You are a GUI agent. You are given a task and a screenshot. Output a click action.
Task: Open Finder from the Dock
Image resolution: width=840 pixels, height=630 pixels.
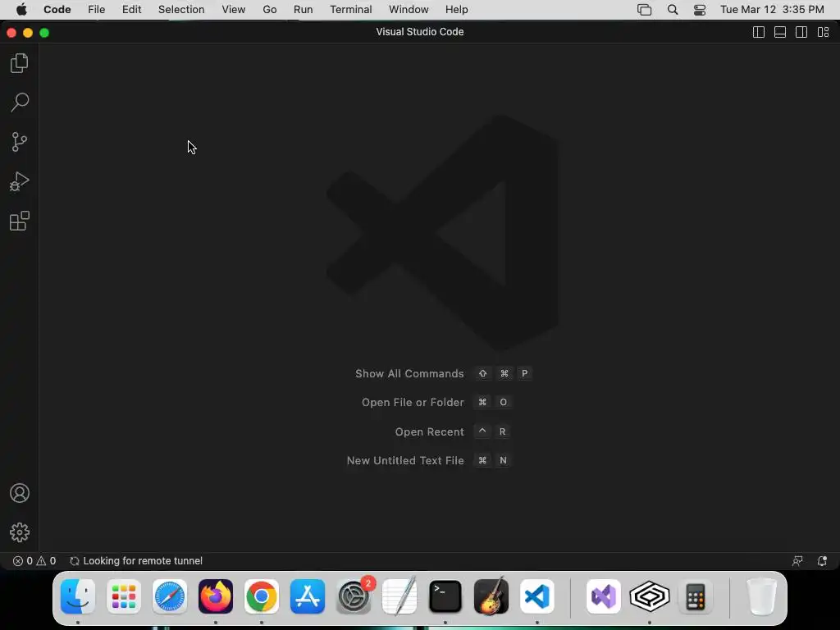click(78, 596)
